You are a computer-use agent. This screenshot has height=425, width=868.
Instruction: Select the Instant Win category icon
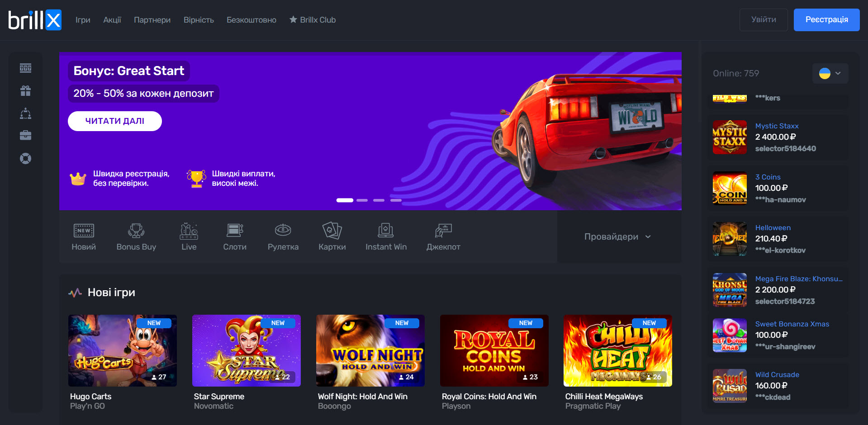coord(386,231)
